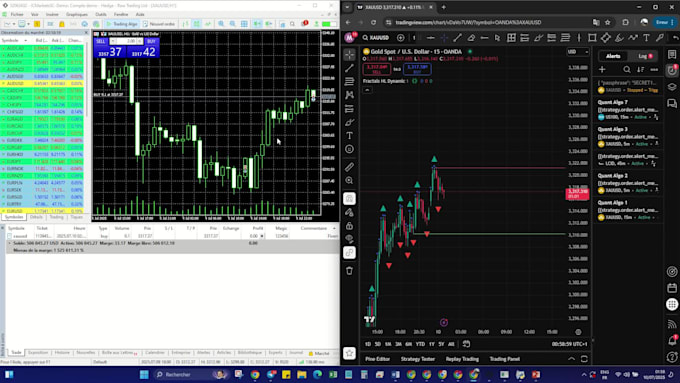The image size is (680, 383).
Task: Open Strategy Tester tab in TradingView
Action: (418, 359)
